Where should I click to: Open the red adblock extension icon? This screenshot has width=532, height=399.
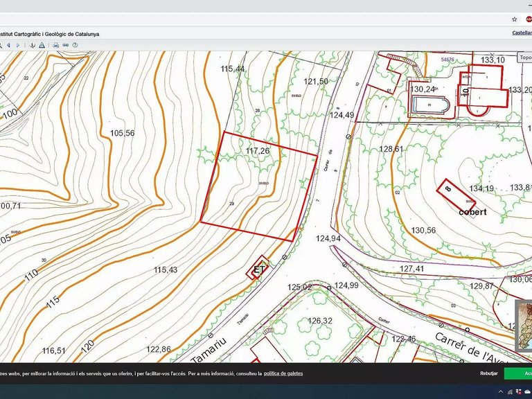529,19
